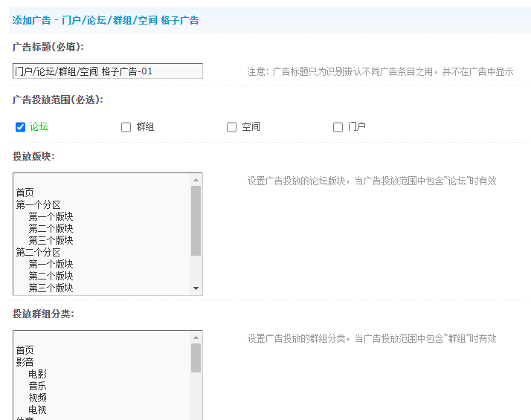Click the 广告标题(必填) label
The width and height of the screenshot is (531, 420).
point(48,47)
